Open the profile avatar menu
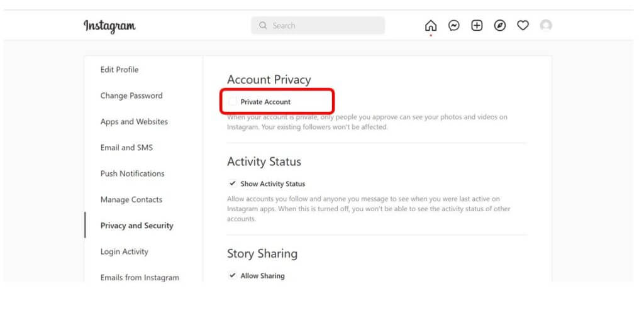This screenshot has height=335, width=644. coord(545,25)
